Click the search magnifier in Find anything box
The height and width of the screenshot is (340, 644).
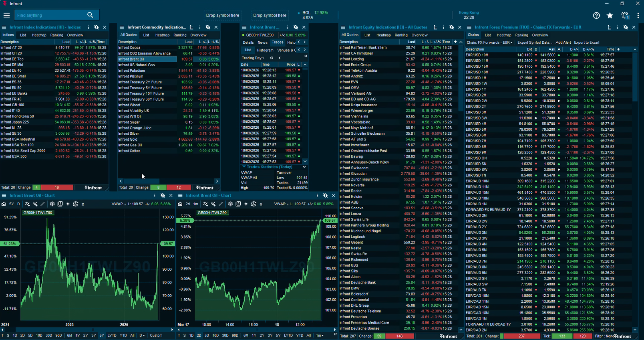tap(90, 15)
